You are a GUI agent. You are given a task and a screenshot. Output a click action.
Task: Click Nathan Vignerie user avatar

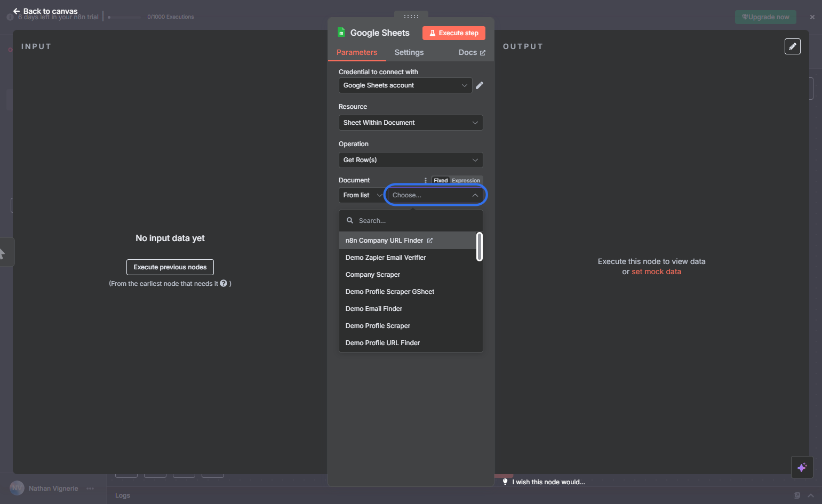[17, 488]
